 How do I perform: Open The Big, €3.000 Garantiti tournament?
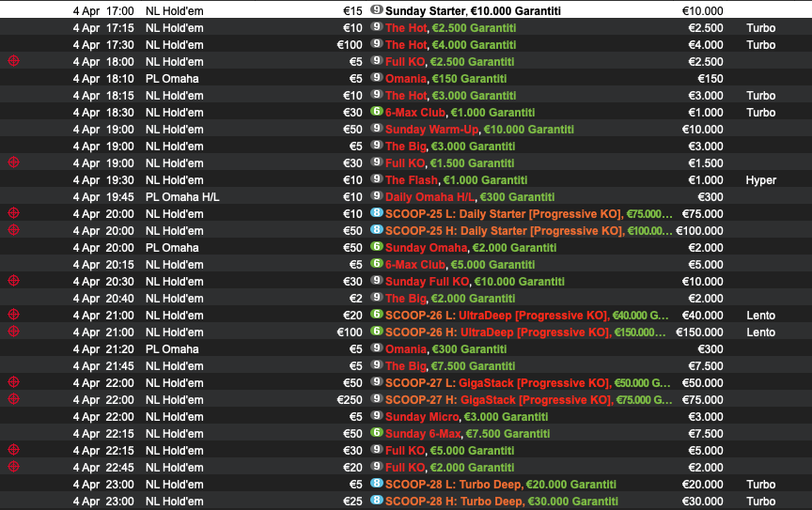[x=450, y=147]
